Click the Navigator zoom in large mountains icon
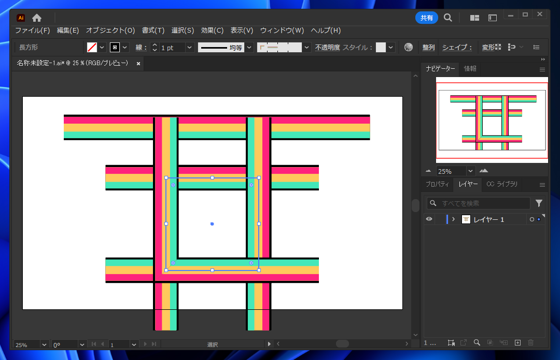The width and height of the screenshot is (560, 360). click(x=484, y=171)
